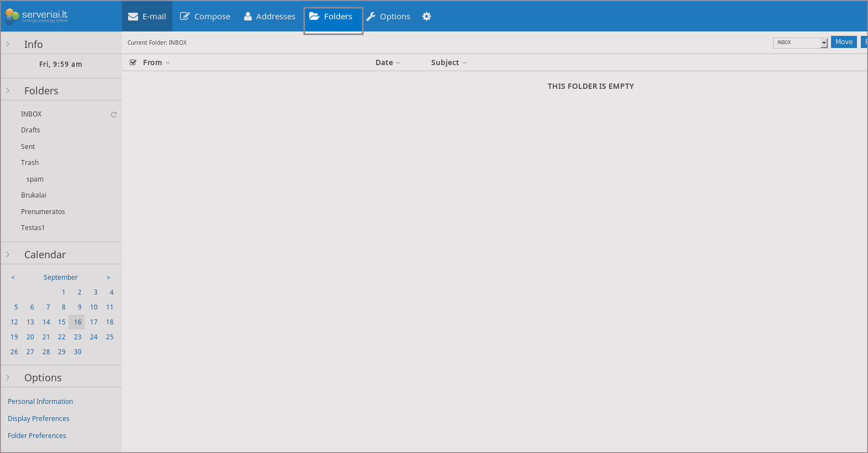Collapse the Folders sidebar section

coord(8,90)
